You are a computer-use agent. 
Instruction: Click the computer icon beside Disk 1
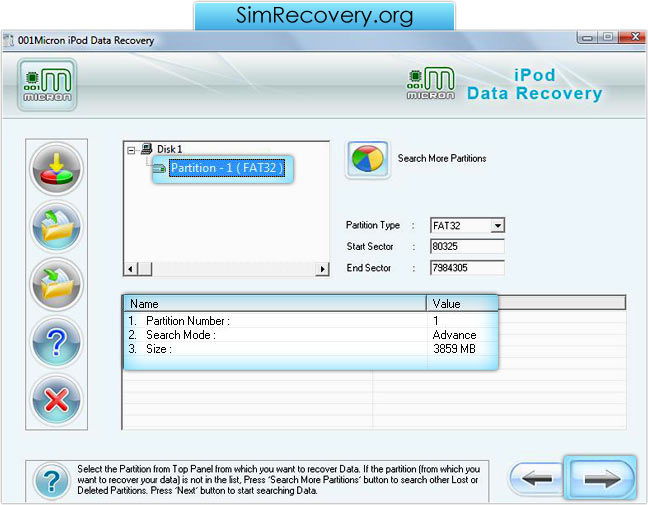coord(147,149)
